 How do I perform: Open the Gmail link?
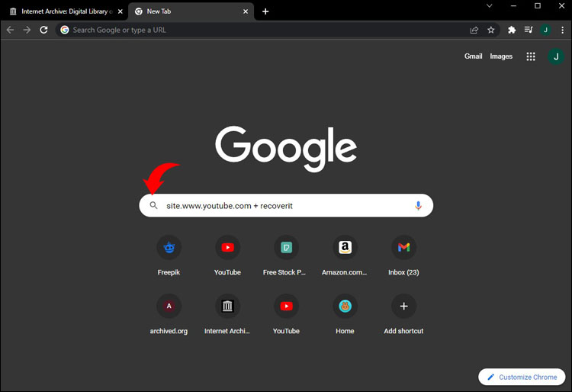pyautogui.click(x=473, y=56)
